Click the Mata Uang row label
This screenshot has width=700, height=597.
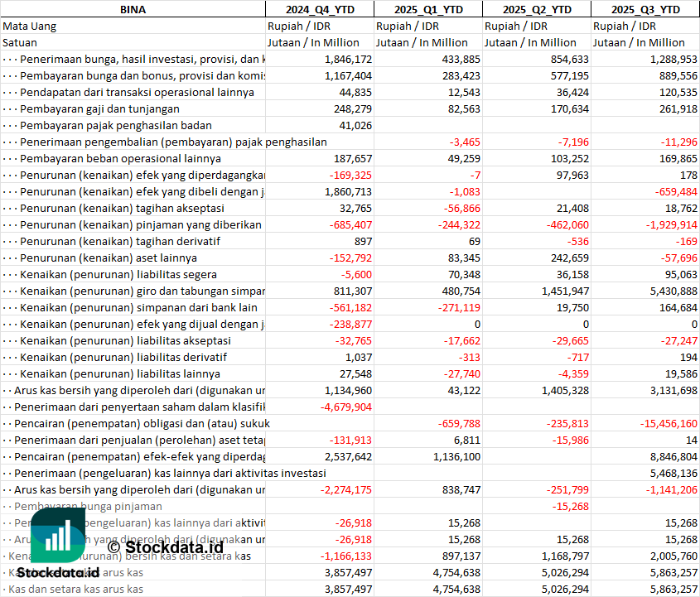[29, 26]
